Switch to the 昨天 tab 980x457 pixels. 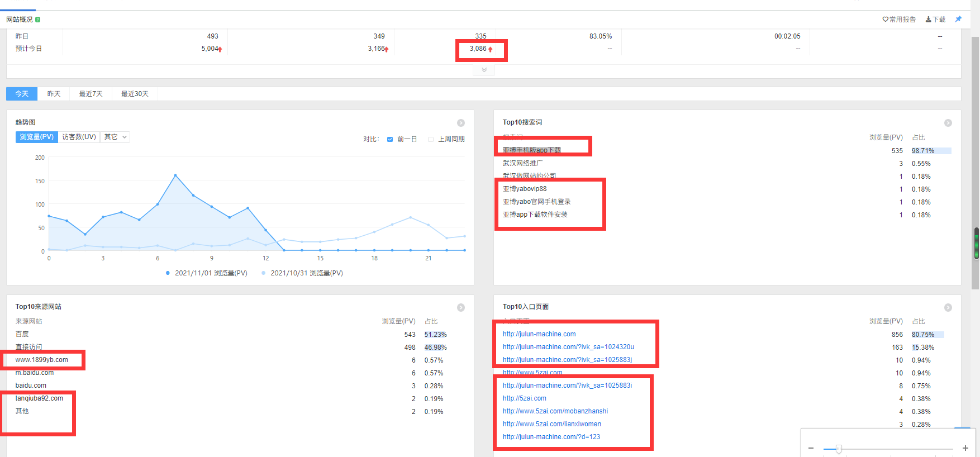tap(54, 94)
